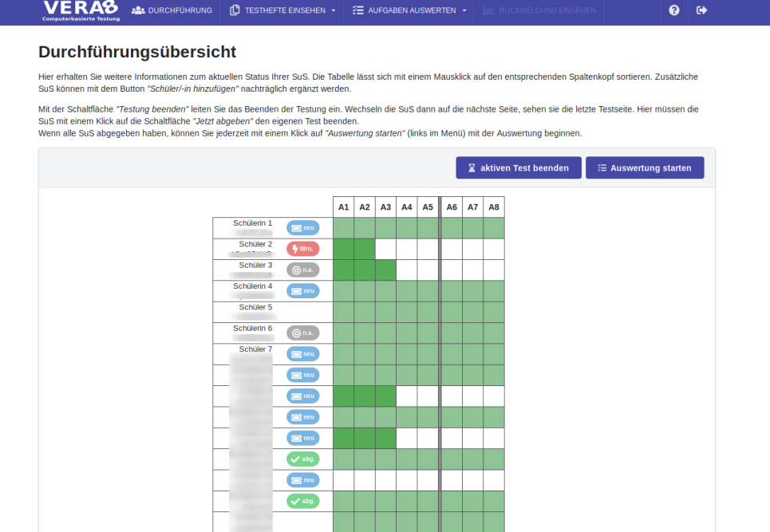Click the help question mark icon
The height and width of the screenshot is (532, 770).
tap(673, 10)
